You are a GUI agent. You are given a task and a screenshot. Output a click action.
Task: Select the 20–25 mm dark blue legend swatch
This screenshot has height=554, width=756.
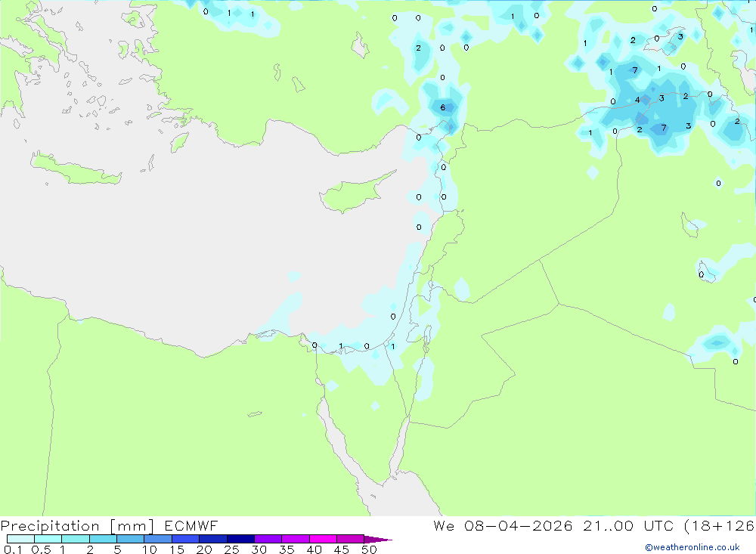click(212, 539)
